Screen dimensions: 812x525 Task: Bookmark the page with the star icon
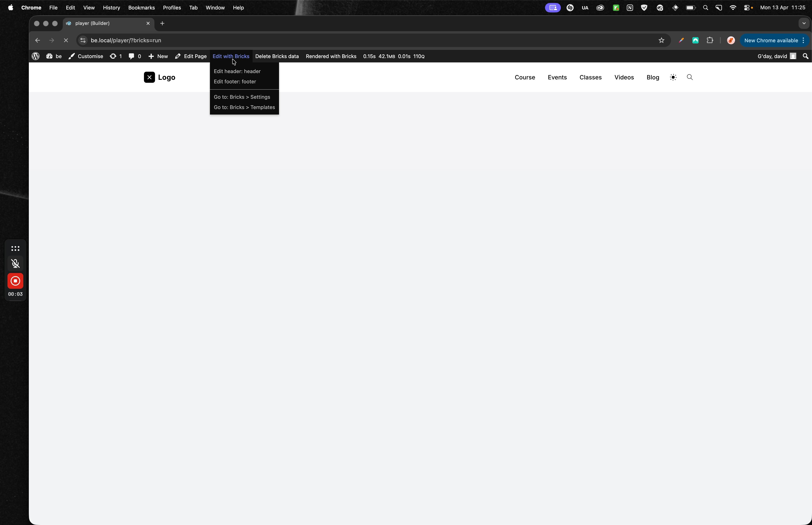click(x=661, y=40)
